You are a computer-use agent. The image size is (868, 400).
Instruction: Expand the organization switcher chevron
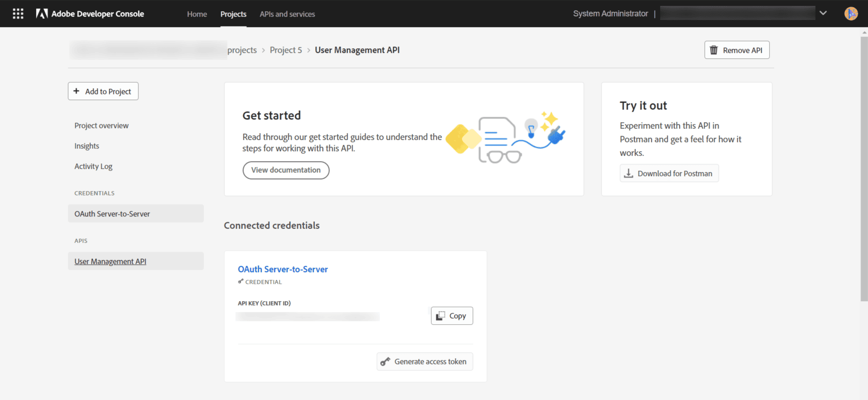tap(823, 13)
